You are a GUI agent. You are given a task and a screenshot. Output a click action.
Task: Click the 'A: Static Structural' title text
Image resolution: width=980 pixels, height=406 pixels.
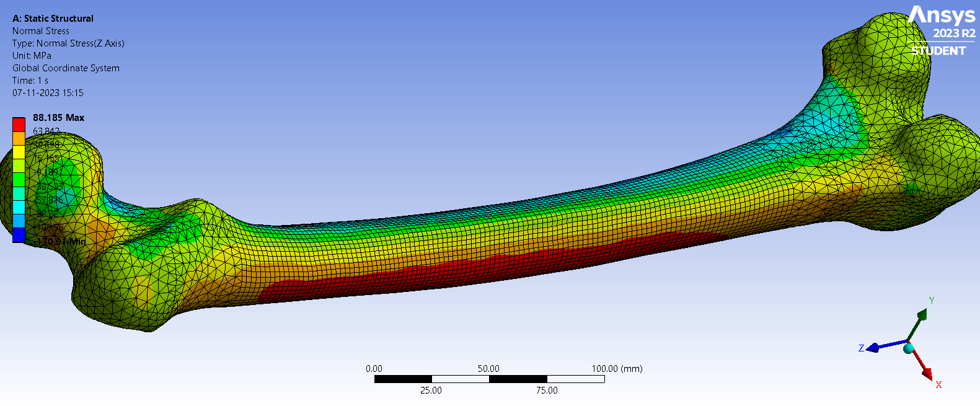tap(53, 19)
